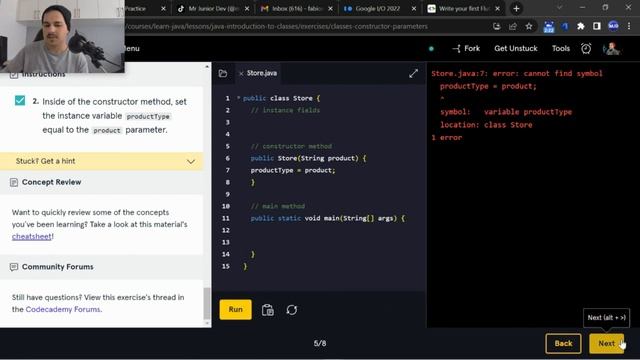The height and width of the screenshot is (360, 640).
Task: Open the Chrome three-dot menu
Action: pyautogui.click(x=629, y=27)
